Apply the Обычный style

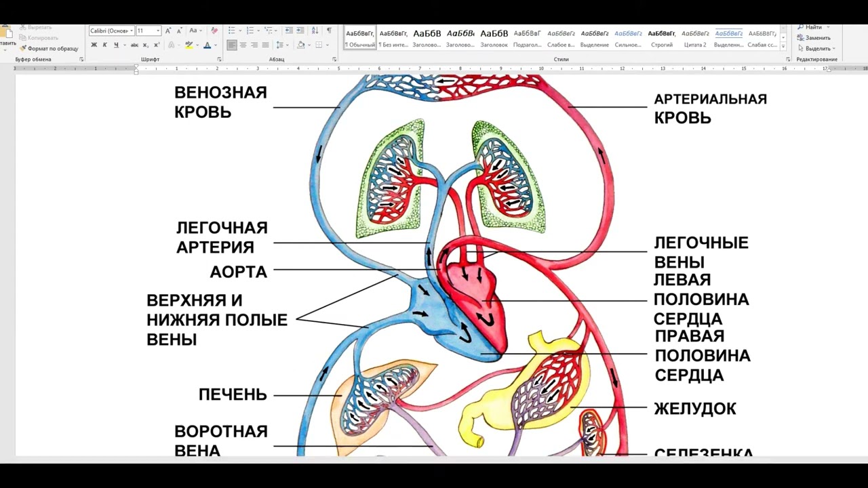click(359, 38)
